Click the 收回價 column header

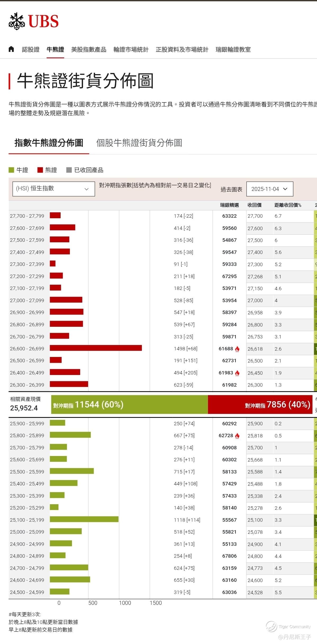click(255, 205)
